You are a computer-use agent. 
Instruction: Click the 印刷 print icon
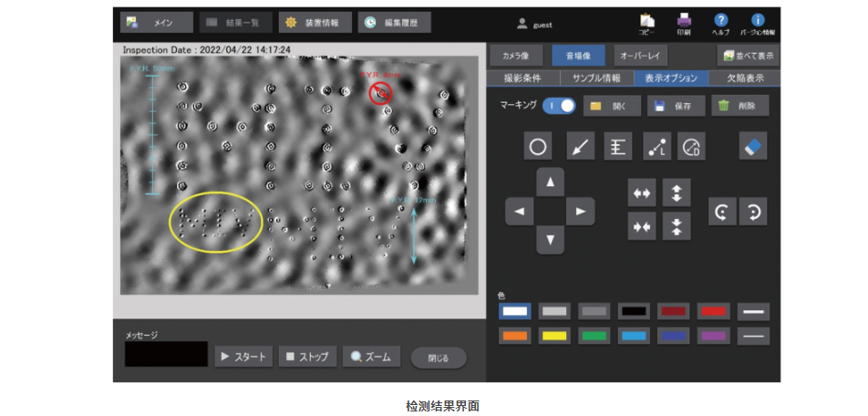[684, 25]
